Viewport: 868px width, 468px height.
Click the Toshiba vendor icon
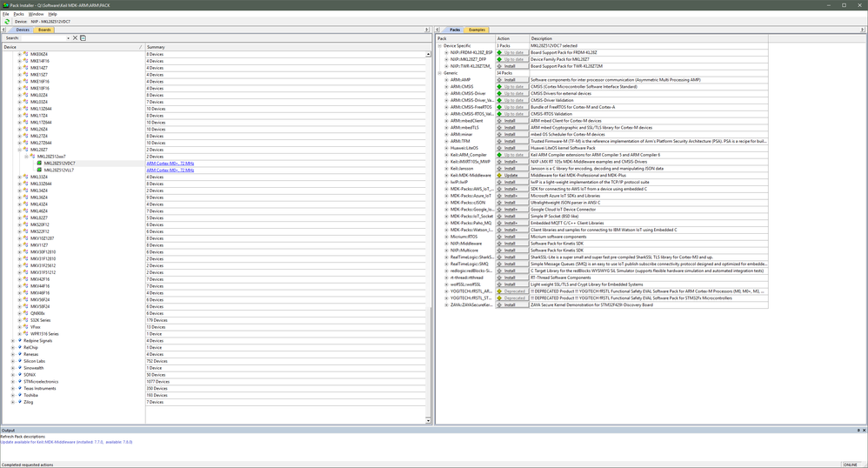[x=19, y=396]
